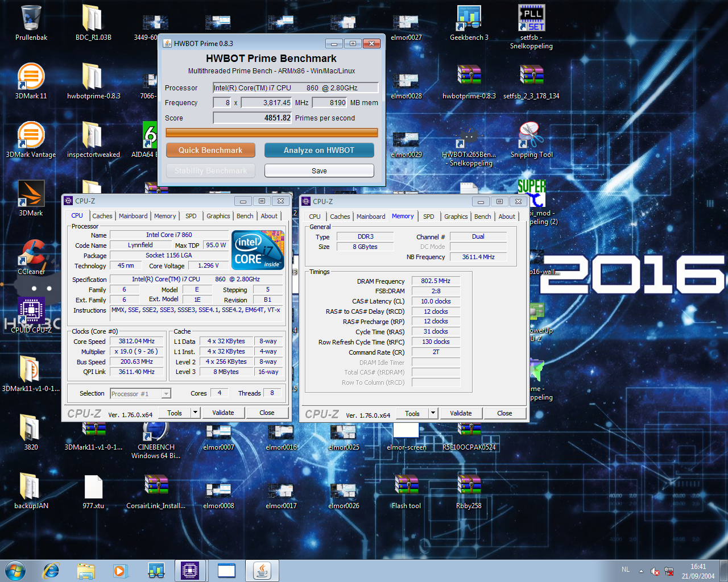The width and height of the screenshot is (728, 582).
Task: Open Windows Media Player taskbar icon
Action: 121,570
